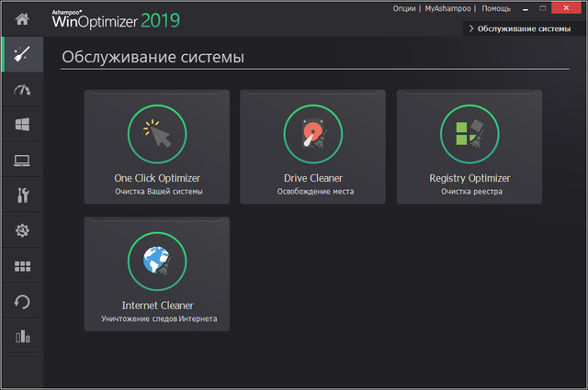The height and width of the screenshot is (390, 588).
Task: Minimize the WinOptimizer window
Action: point(529,8)
